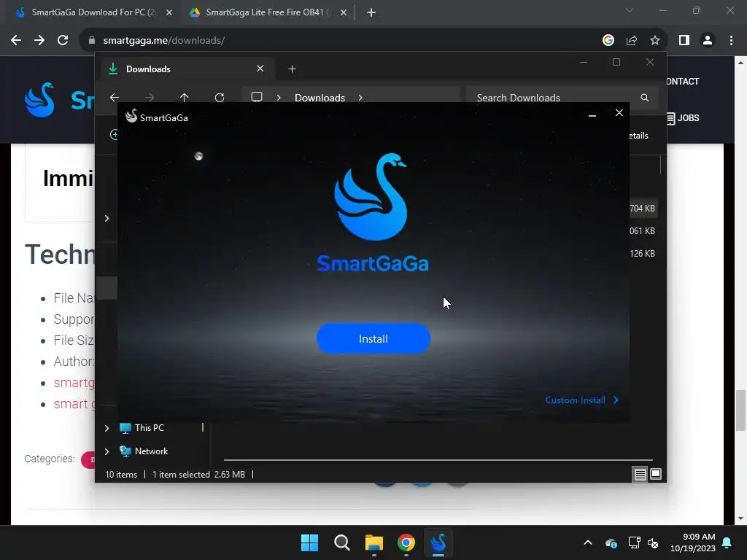
Task: Expand the chevron before Downloads in address bar
Action: pos(279,98)
